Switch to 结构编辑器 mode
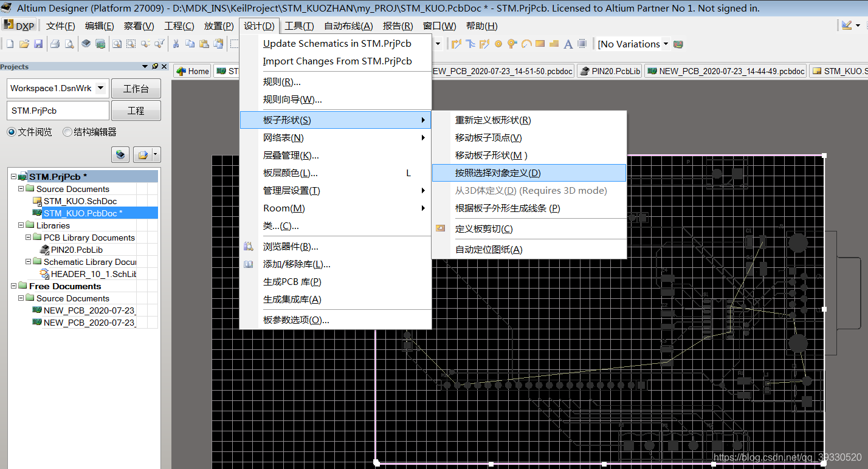The width and height of the screenshot is (868, 469). (67, 131)
